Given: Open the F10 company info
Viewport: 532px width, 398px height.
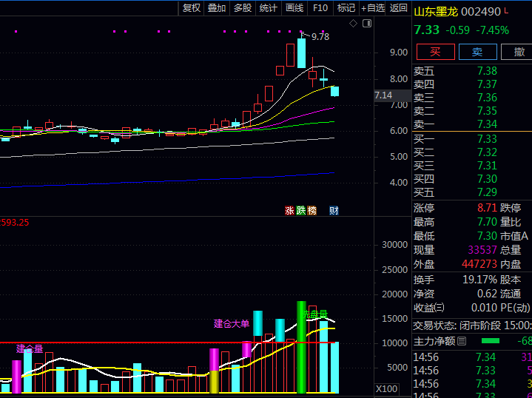Looking at the screenshot, I should coord(320,8).
